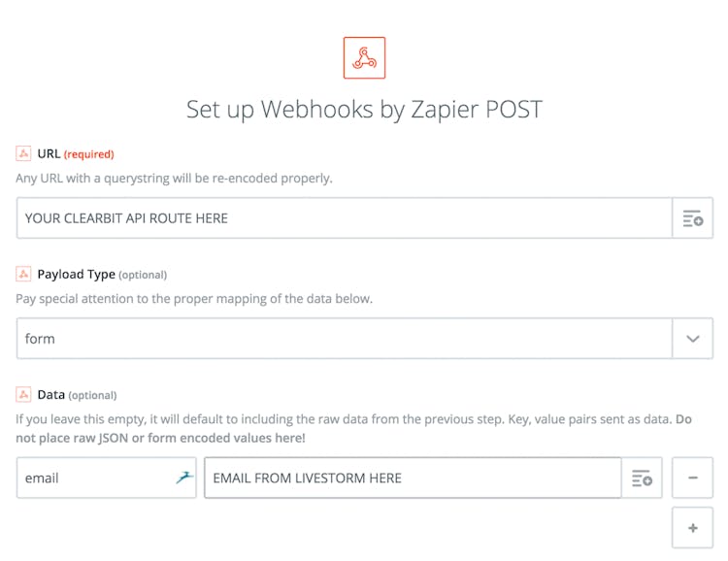The width and height of the screenshot is (728, 561).
Task: Open insert-field menu for the email value
Action: point(642,478)
